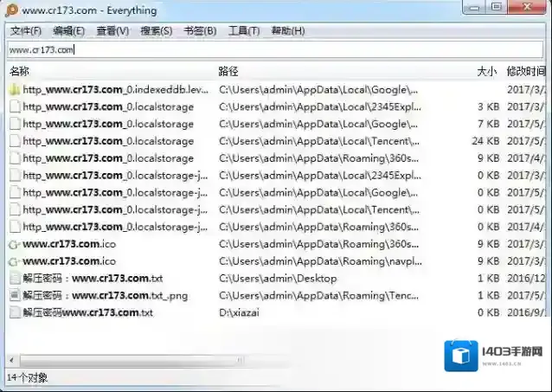Viewport: 552px width, 392px height.
Task: Select file name 解压密码：www.cr173.com.txt_.png
Action: (106, 295)
